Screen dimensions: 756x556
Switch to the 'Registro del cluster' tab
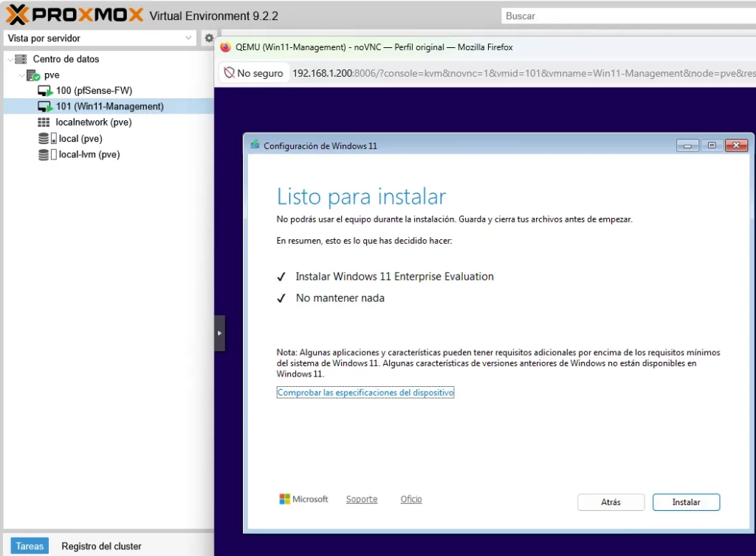(x=101, y=546)
